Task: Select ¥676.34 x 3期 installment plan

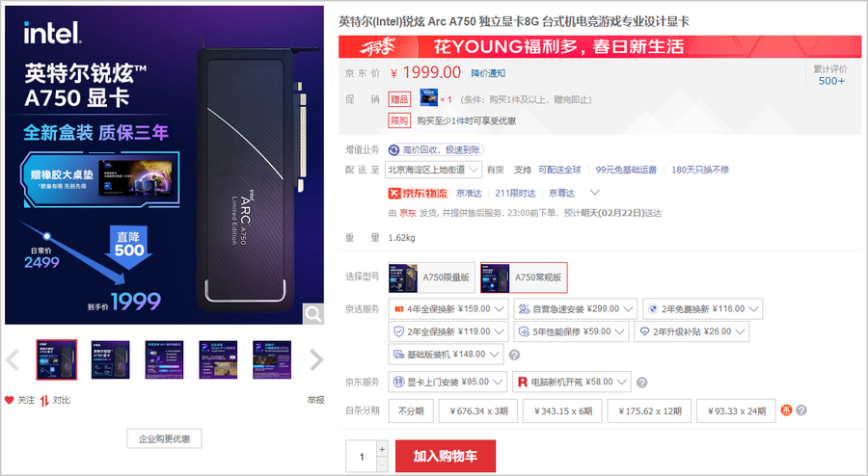Action: [x=478, y=410]
